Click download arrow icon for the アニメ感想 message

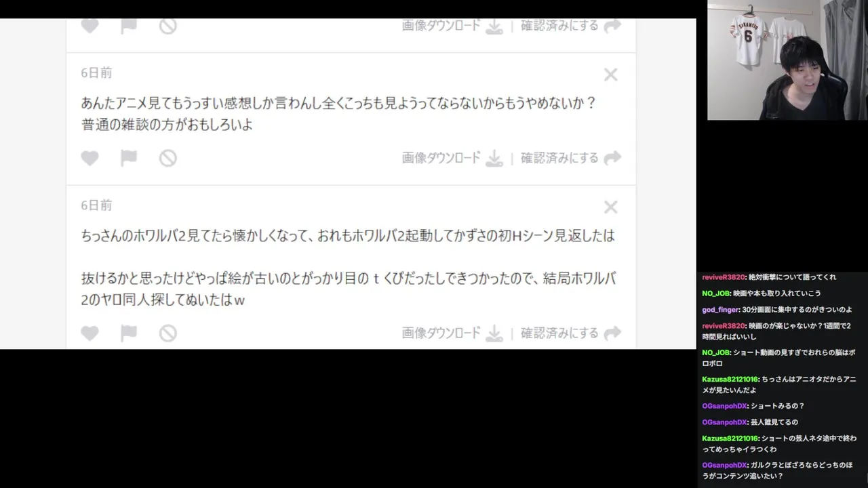[x=495, y=159]
